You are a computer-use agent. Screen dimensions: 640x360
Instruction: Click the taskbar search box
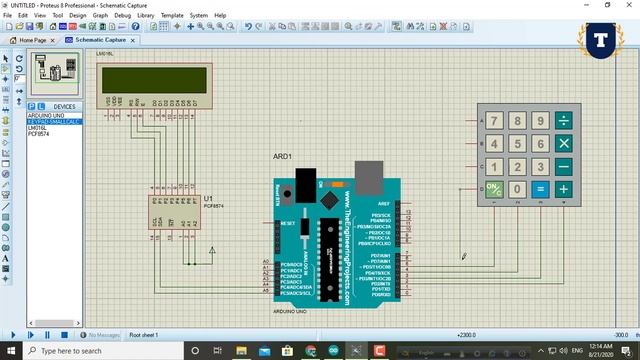point(103,351)
